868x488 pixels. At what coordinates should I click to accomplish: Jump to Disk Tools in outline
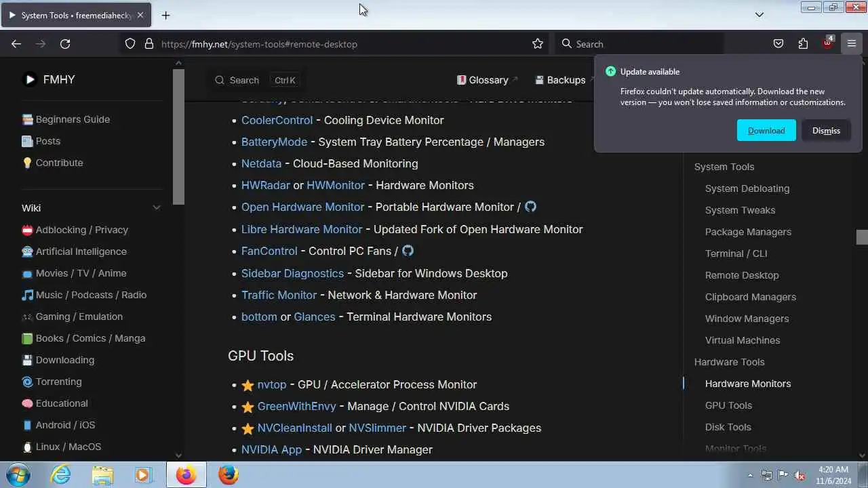click(728, 427)
